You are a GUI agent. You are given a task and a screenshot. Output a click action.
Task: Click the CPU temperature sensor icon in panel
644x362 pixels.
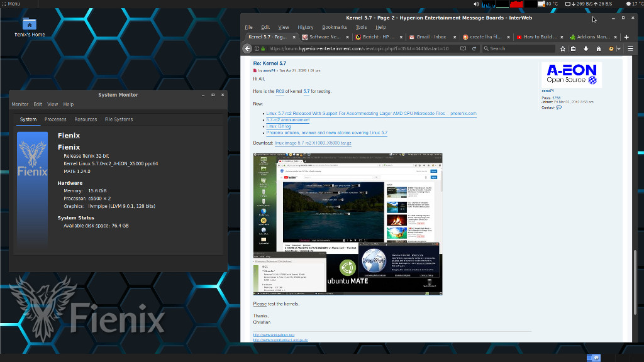coord(541,4)
